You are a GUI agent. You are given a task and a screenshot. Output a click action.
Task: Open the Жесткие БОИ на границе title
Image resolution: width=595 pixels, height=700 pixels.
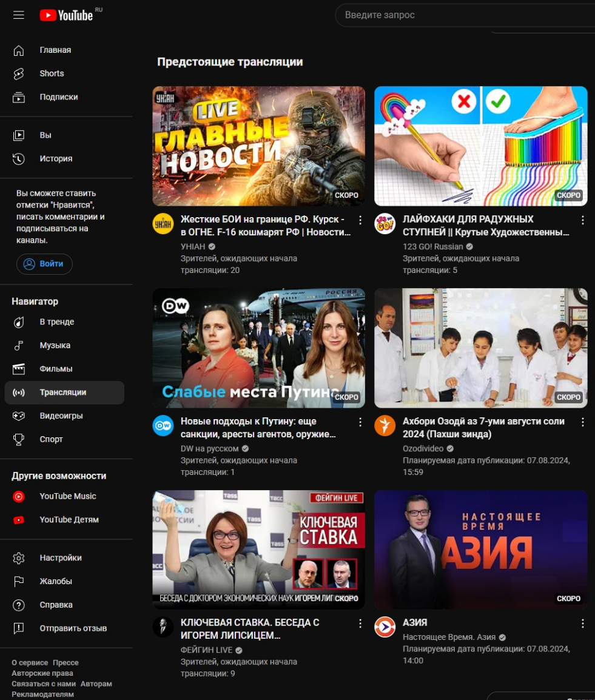coord(266,226)
